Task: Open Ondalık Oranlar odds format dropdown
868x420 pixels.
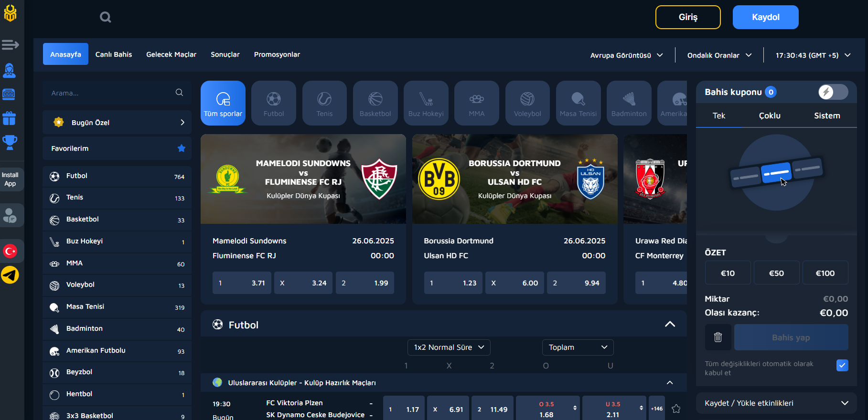Action: pos(719,55)
